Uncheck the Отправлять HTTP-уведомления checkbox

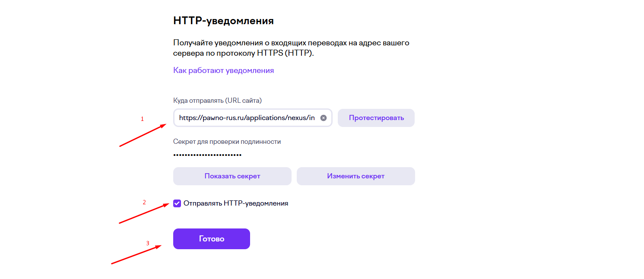point(177,203)
